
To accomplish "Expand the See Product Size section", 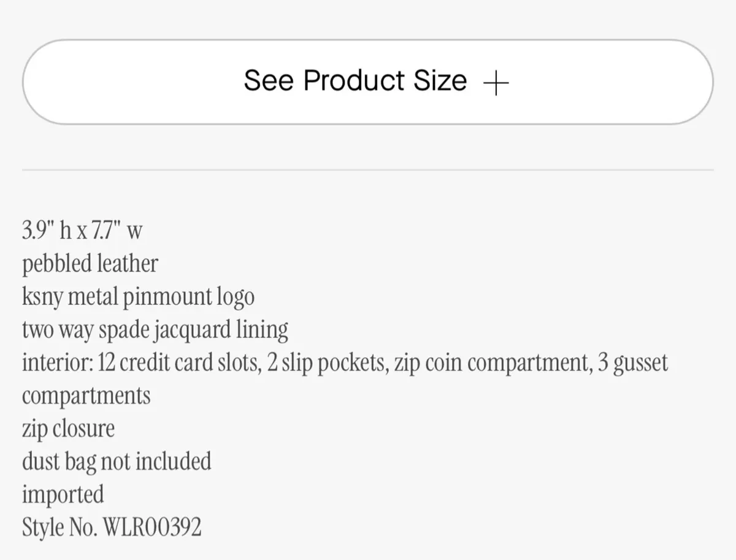I will [x=368, y=82].
